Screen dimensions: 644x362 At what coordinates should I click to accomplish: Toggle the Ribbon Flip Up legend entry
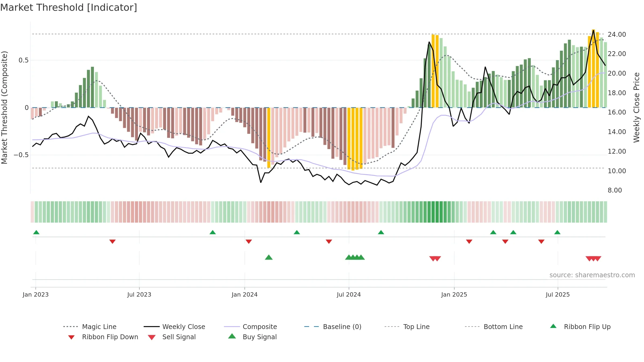580,327
